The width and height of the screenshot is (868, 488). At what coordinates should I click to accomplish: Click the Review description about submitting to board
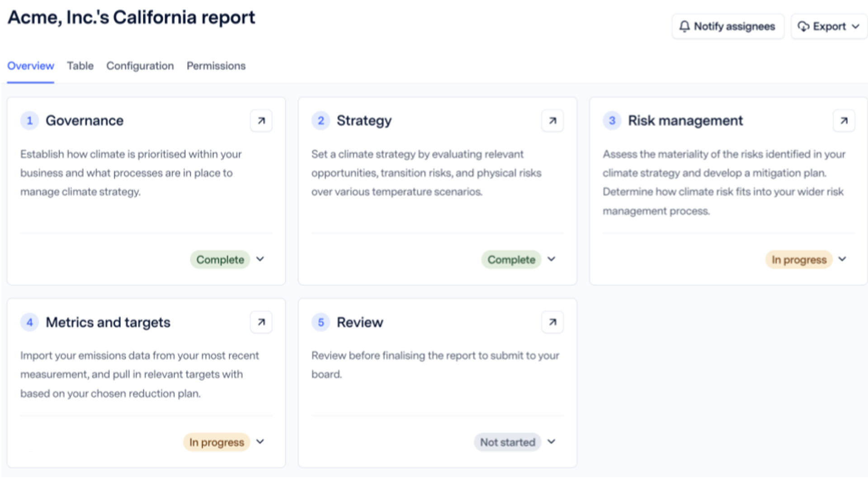click(435, 365)
